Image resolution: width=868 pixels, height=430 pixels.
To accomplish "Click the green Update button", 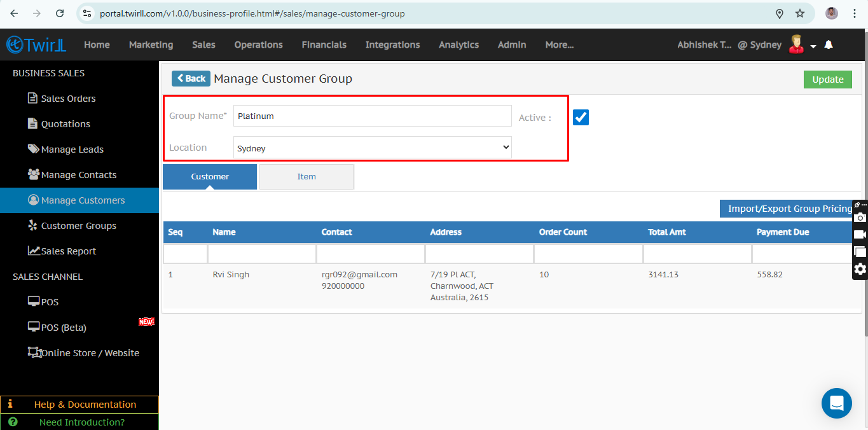I will pos(828,80).
